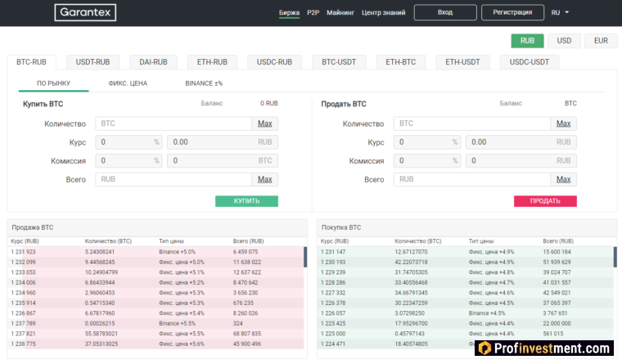Open the RU language dropdown

[x=560, y=12]
